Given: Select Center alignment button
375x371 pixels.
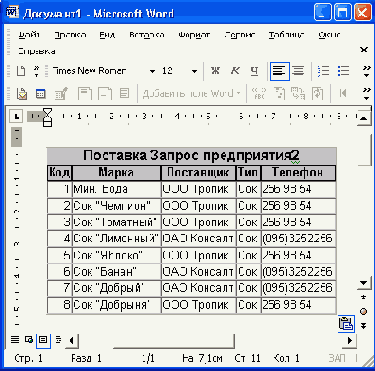Looking at the screenshot, I should [x=298, y=71].
